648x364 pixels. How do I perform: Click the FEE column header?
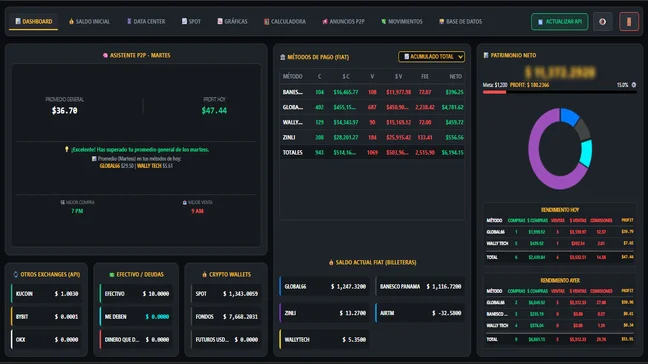point(425,76)
